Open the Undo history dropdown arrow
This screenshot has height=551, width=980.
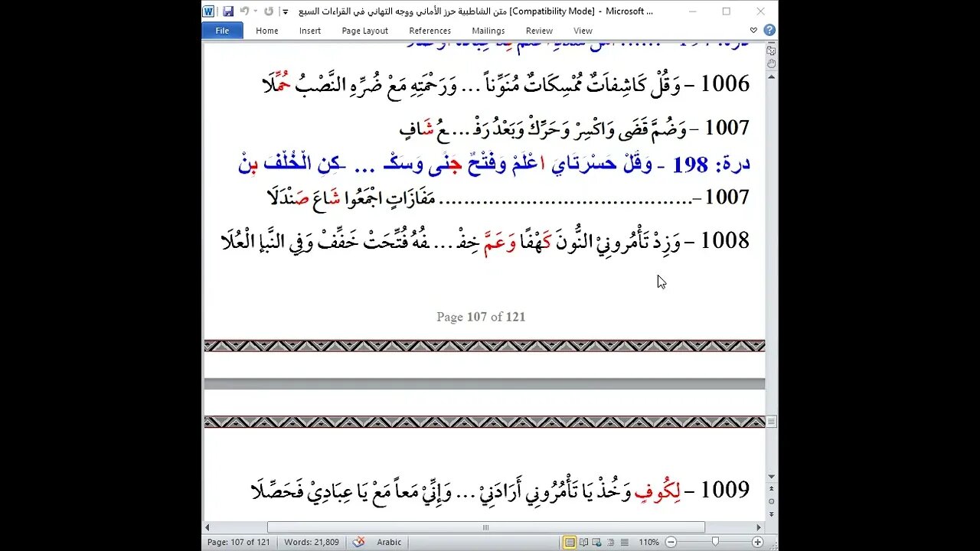255,11
